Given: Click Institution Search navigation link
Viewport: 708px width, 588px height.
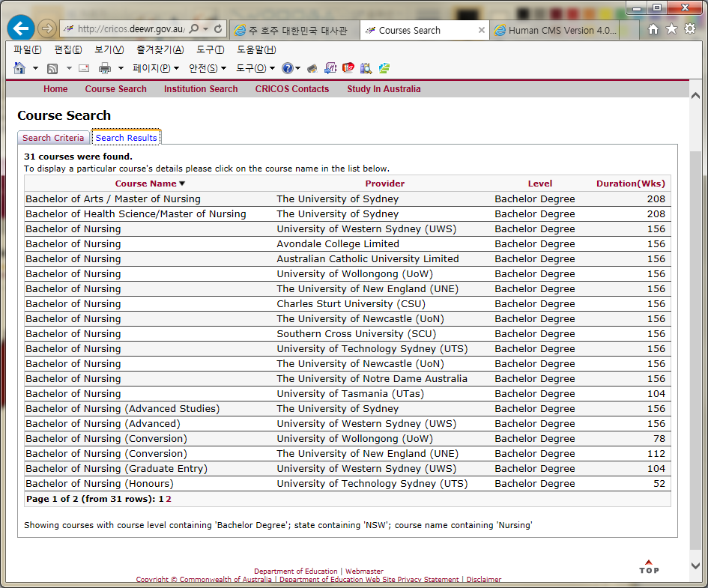Looking at the screenshot, I should (201, 89).
